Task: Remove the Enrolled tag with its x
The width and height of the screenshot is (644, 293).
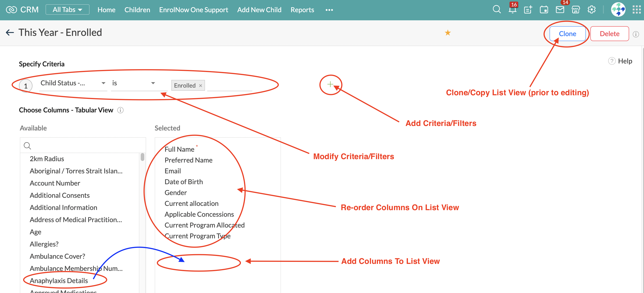Action: (200, 86)
